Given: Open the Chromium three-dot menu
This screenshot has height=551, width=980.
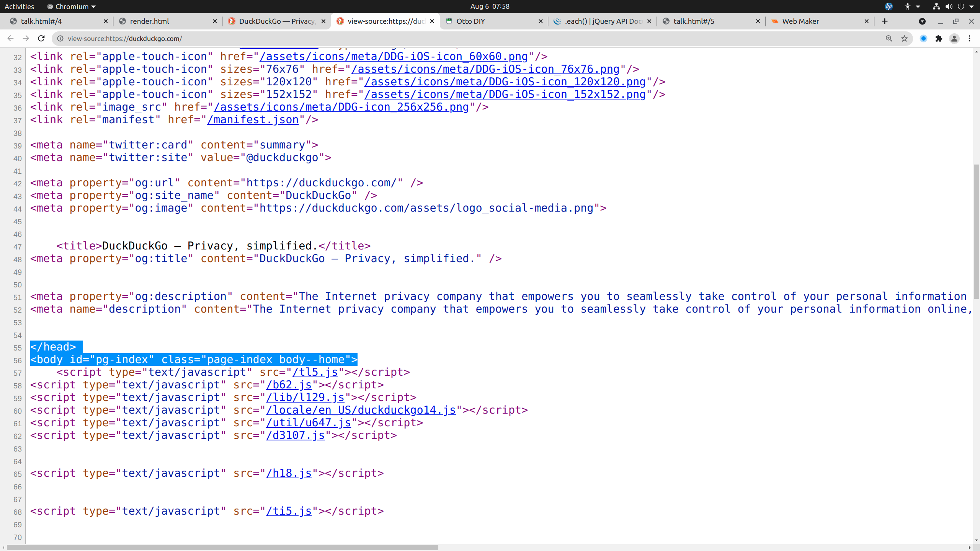Looking at the screenshot, I should coord(970,38).
